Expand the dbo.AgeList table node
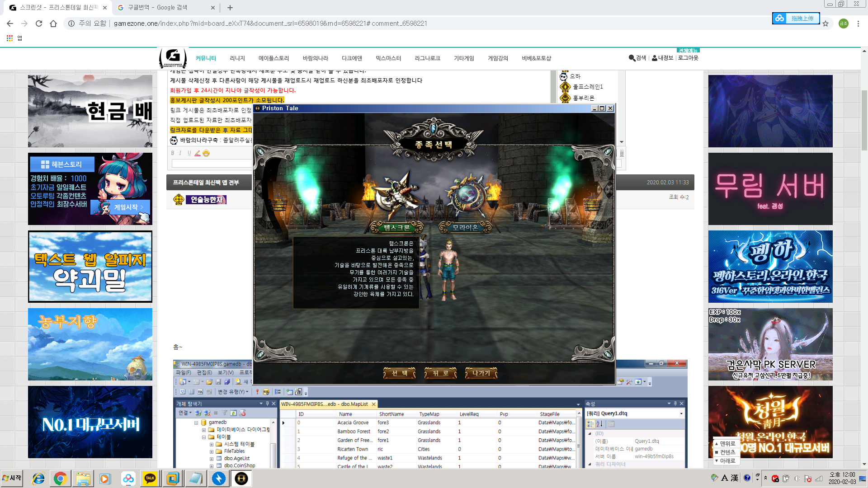Viewport: 868px width, 488px height. point(212,459)
